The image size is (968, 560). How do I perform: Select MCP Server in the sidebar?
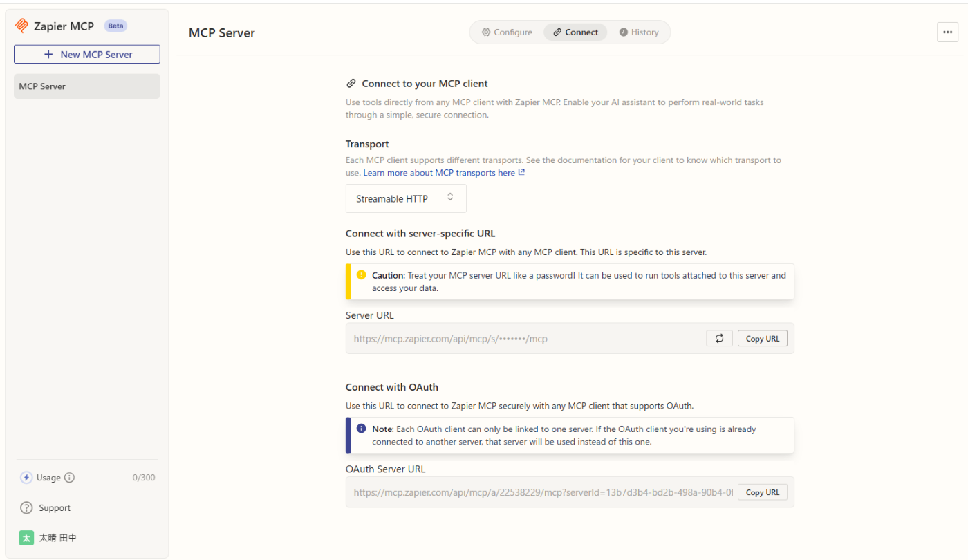click(87, 86)
